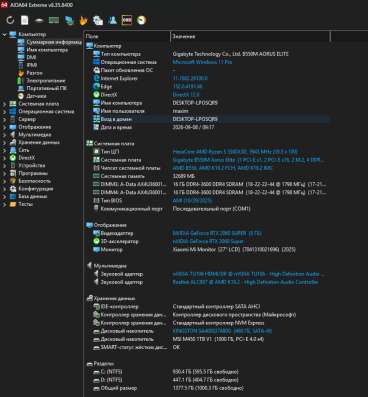Expand Отображение node in the navigation tree
368x397 pixels.
(x=4, y=127)
